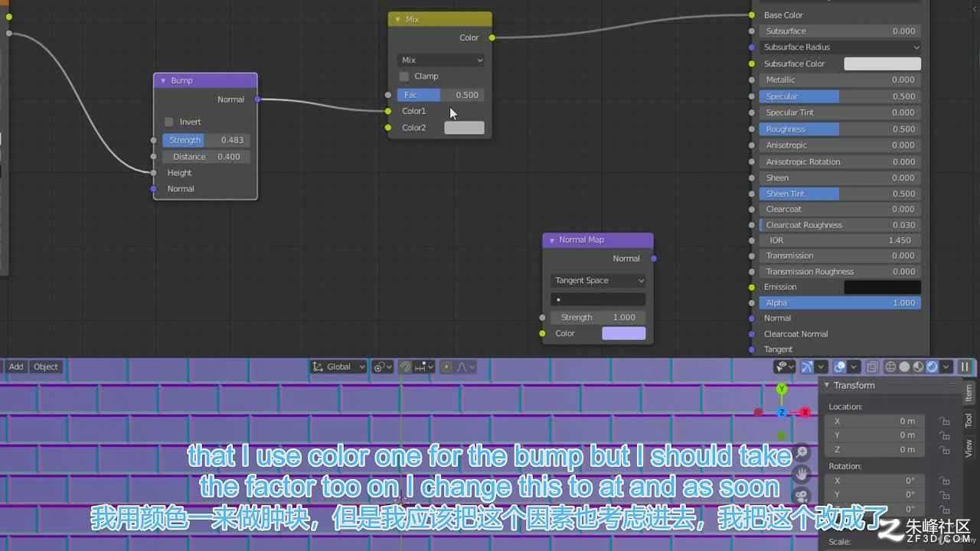
Task: Click the pan hand viewport icon
Action: click(802, 474)
